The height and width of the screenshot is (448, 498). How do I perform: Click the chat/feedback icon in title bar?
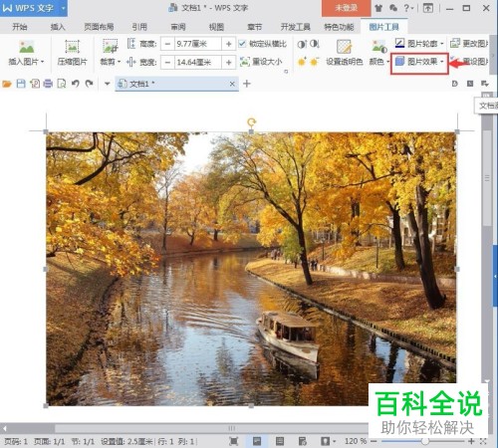coord(393,8)
